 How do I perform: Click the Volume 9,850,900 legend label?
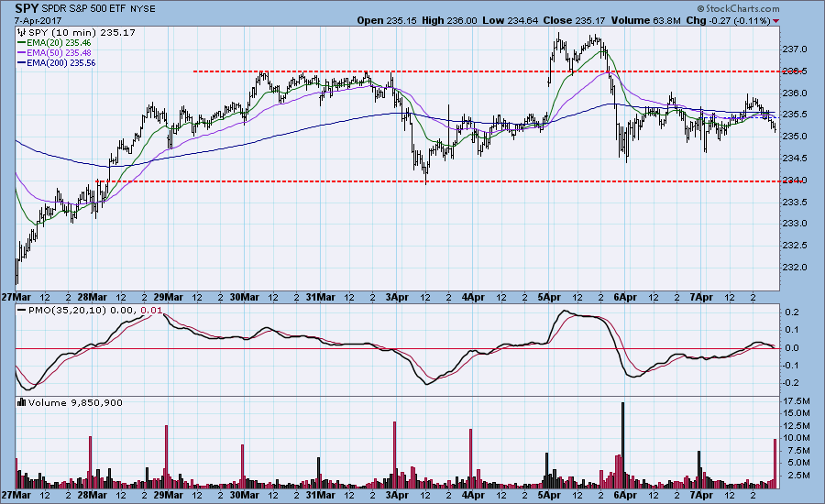(x=75, y=402)
